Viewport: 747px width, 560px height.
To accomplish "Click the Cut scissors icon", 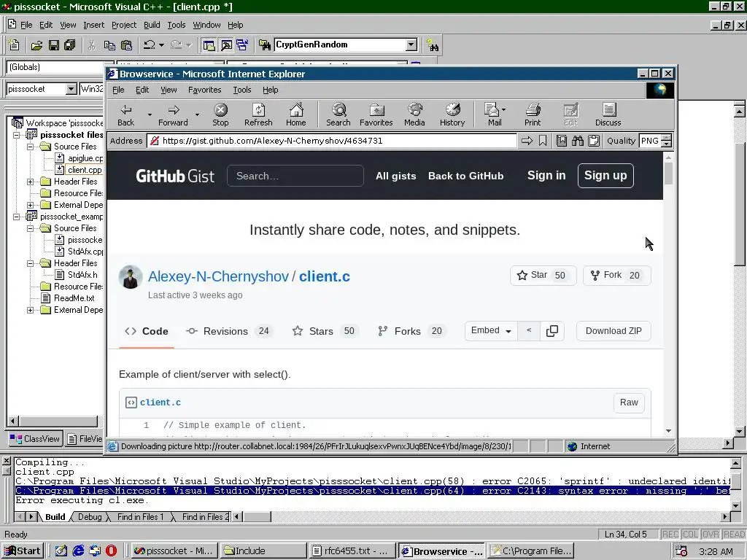I will (x=92, y=45).
